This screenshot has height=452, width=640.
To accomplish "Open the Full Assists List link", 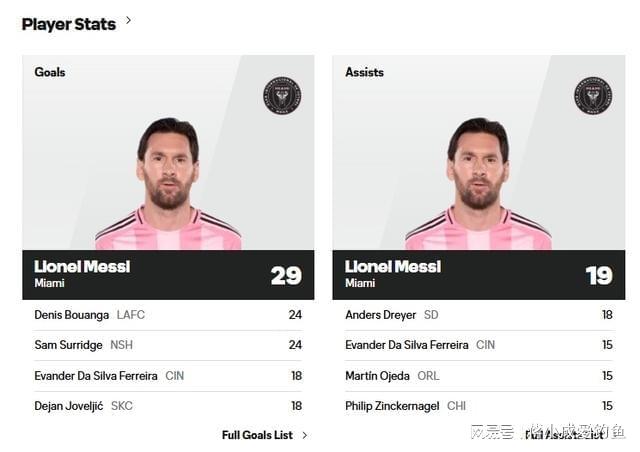I will pyautogui.click(x=568, y=435).
